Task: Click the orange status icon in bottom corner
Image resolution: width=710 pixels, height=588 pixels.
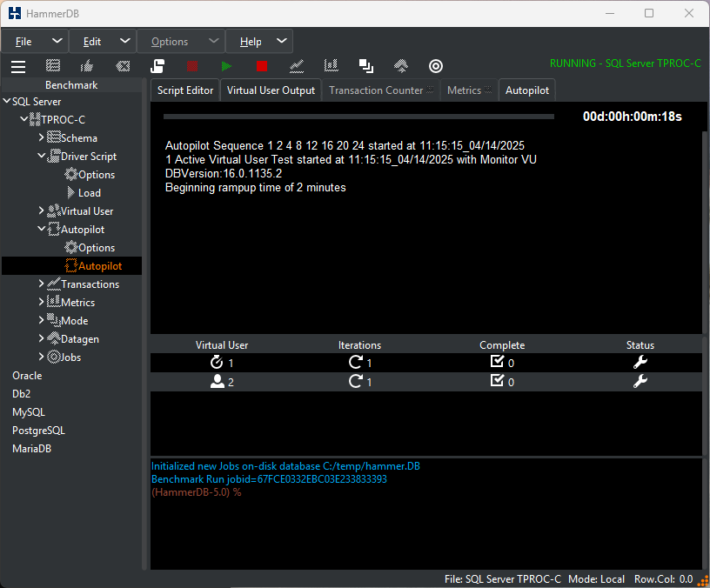Action: click(x=704, y=580)
